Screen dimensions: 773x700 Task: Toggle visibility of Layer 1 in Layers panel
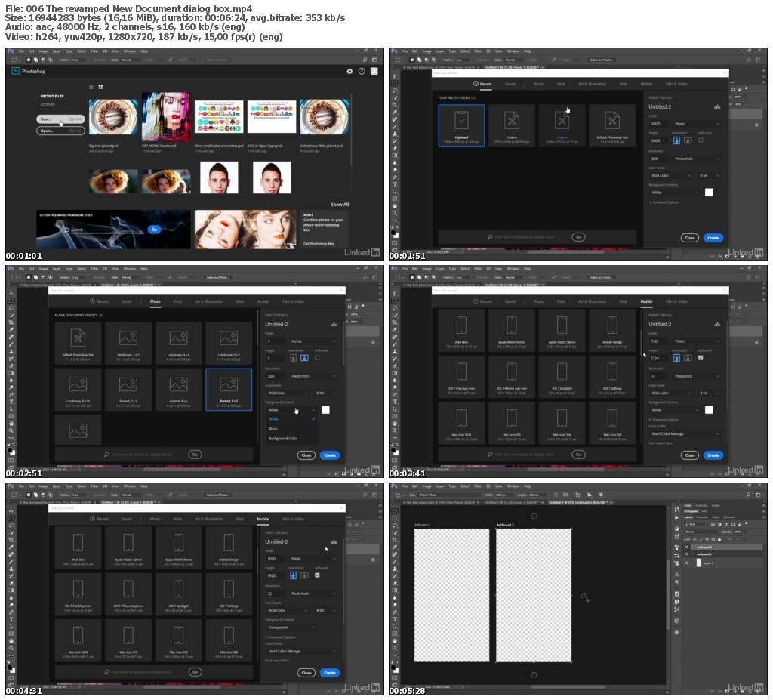pos(686,563)
